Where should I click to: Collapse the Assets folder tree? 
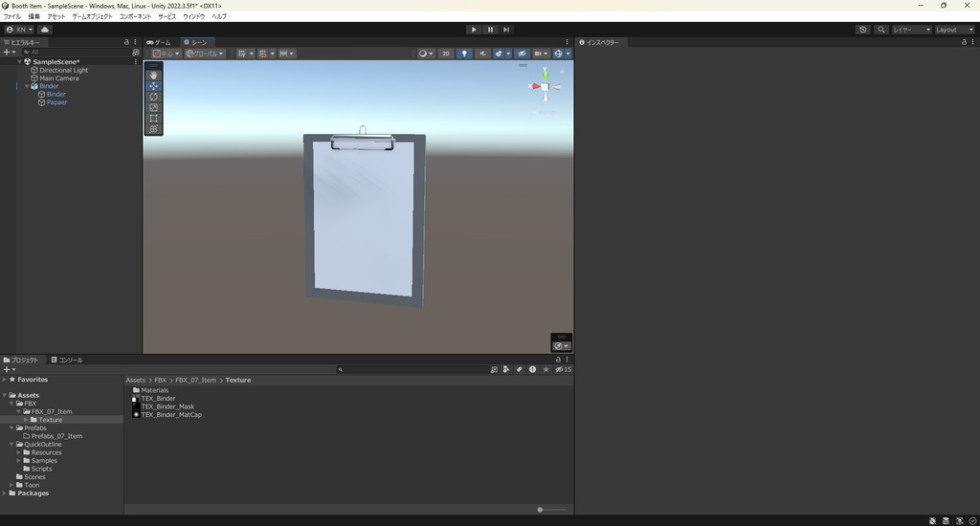tap(5, 395)
